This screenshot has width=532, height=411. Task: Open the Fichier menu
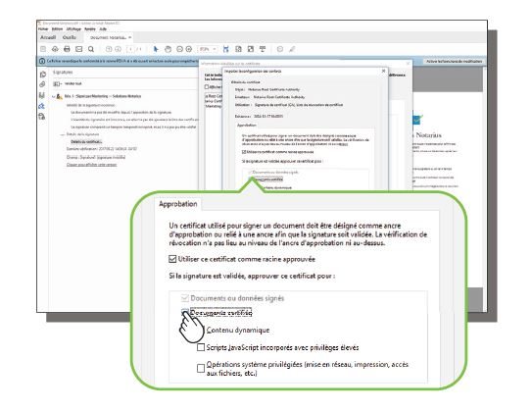click(x=43, y=29)
